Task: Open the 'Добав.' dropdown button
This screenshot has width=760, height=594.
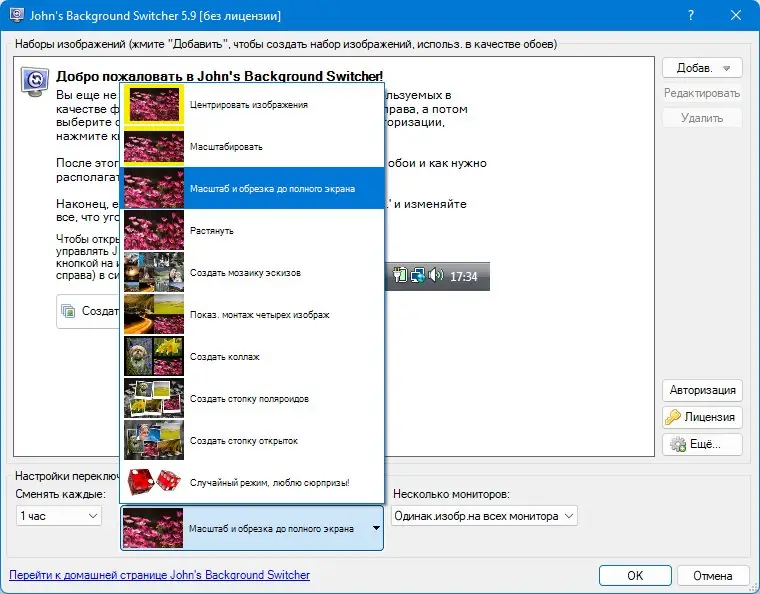Action: tap(702, 68)
